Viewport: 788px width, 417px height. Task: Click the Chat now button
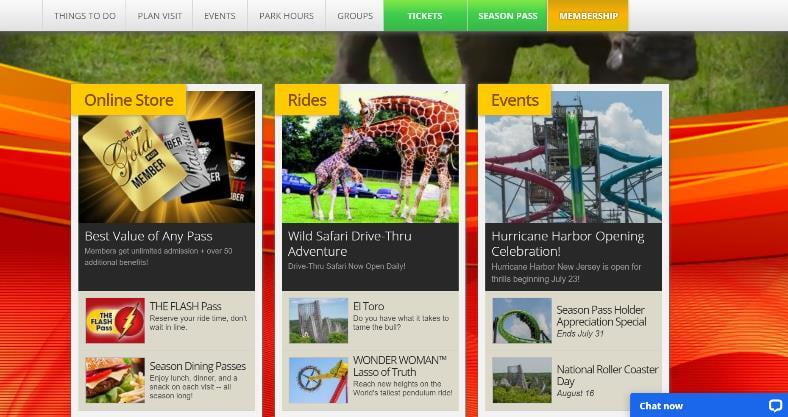pyautogui.click(x=709, y=405)
